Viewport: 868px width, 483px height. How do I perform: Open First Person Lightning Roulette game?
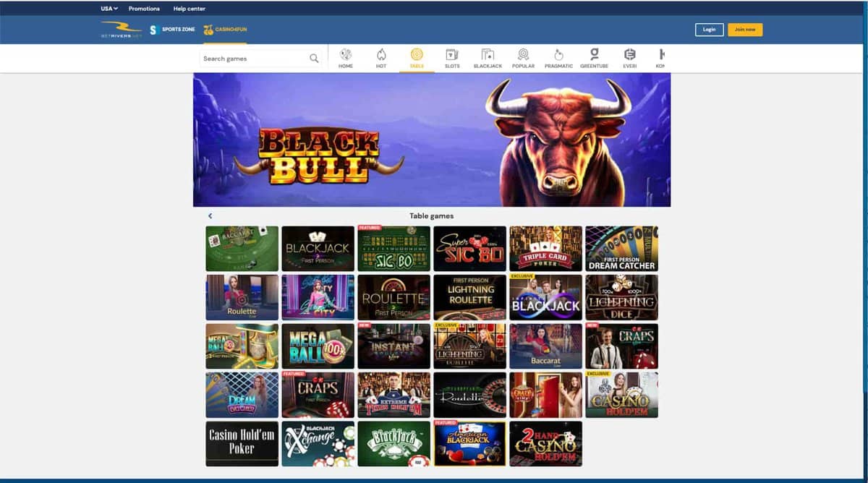(x=469, y=297)
